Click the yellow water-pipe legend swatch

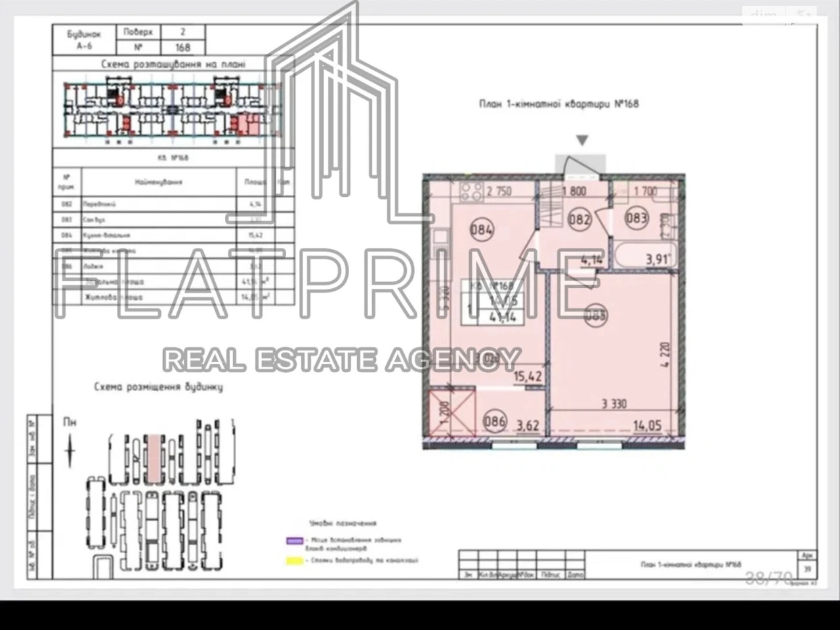click(295, 561)
